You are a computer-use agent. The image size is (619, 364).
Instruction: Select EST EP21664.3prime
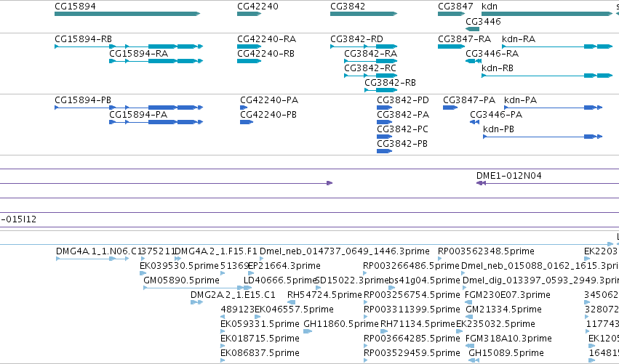point(284,266)
